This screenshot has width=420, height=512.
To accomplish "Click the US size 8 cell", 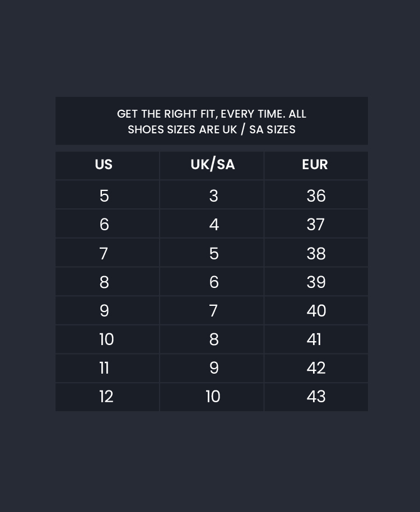I will coord(108,281).
